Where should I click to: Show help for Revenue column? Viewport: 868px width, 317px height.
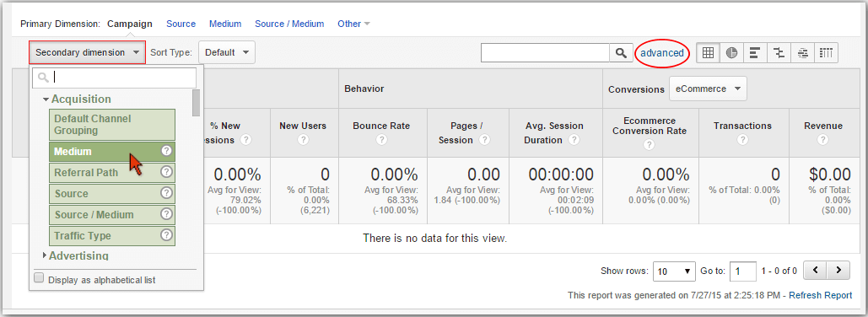(822, 140)
